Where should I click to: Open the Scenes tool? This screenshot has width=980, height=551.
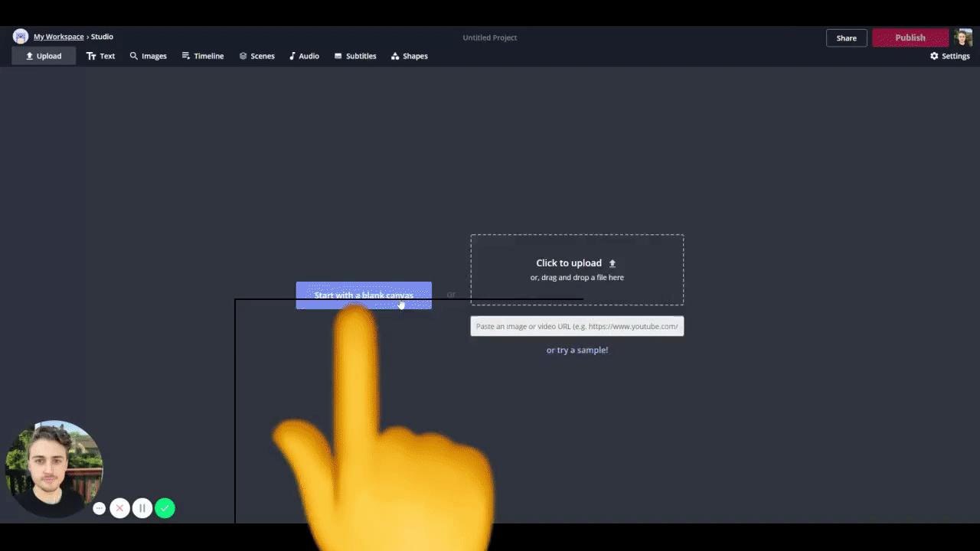256,56
